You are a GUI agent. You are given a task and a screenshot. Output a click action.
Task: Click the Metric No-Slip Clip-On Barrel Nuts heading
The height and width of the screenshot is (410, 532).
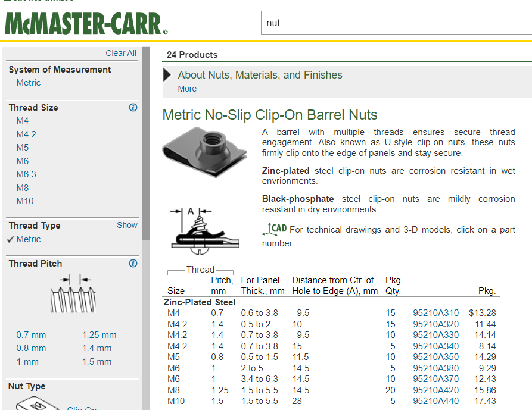[270, 115]
